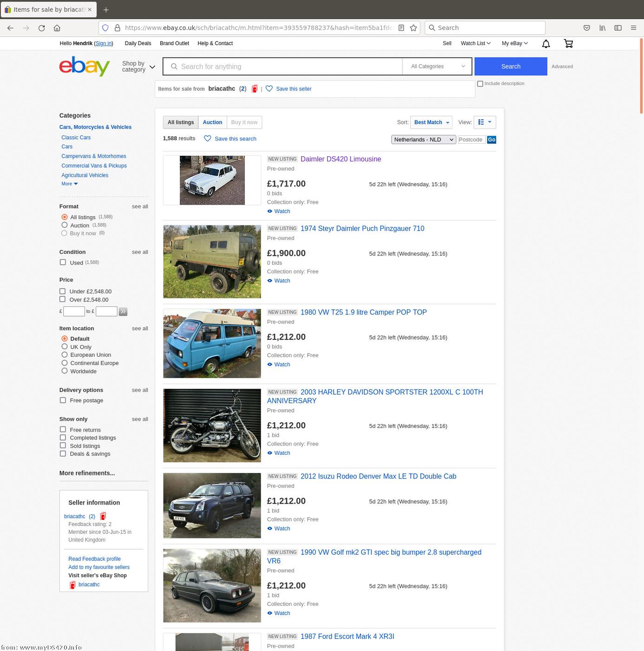Click Go button beside postcode
This screenshot has height=651, width=644.
pyautogui.click(x=492, y=139)
